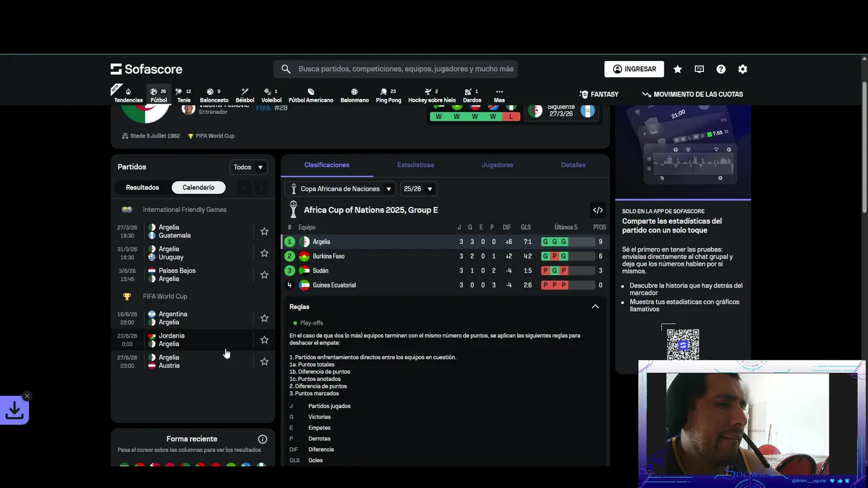Viewport: 868px width, 488px height.
Task: Open the Jugadores tab
Action: tap(498, 165)
